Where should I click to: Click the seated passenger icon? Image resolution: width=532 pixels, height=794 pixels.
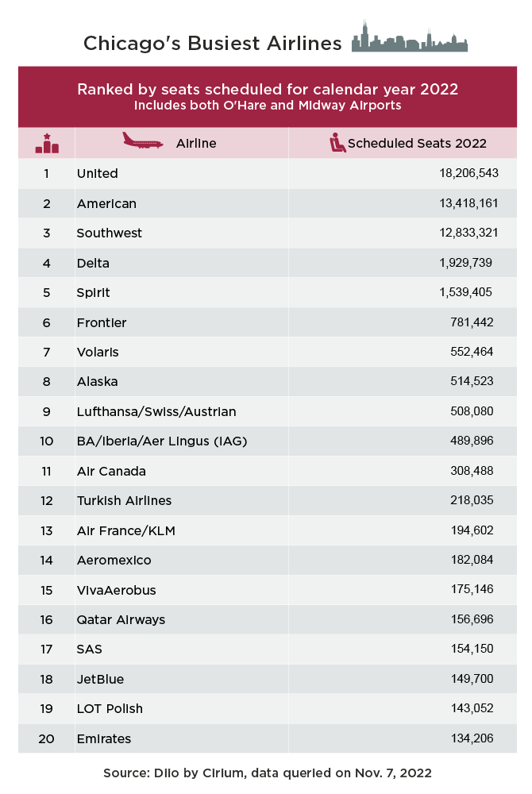pyautogui.click(x=337, y=143)
